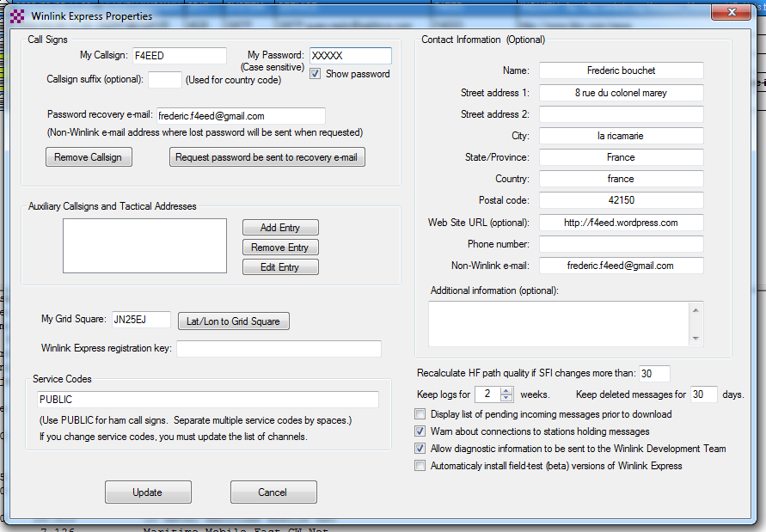Screen dimensions: 766x532
Task: Click the Remove Callsign button
Action: pyautogui.click(x=89, y=157)
